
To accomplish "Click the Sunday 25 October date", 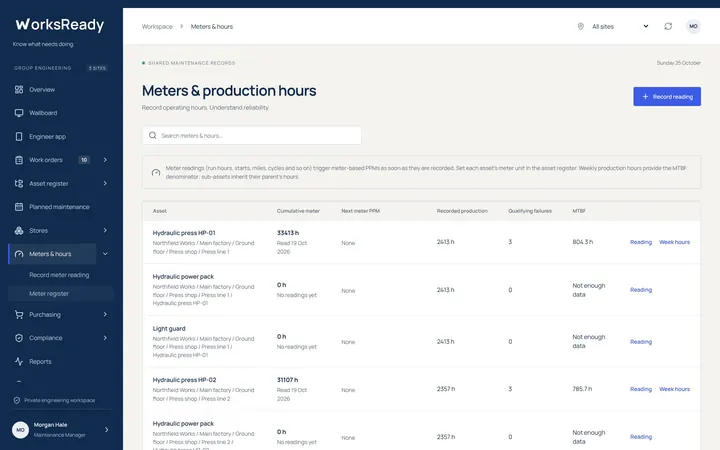I will pyautogui.click(x=679, y=63).
